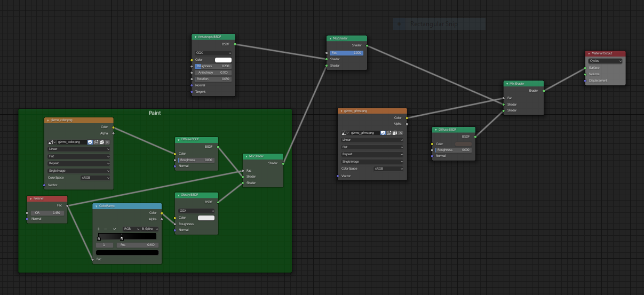Click the ColorRamp Pos value field
This screenshot has height=295, width=644.
point(137,245)
